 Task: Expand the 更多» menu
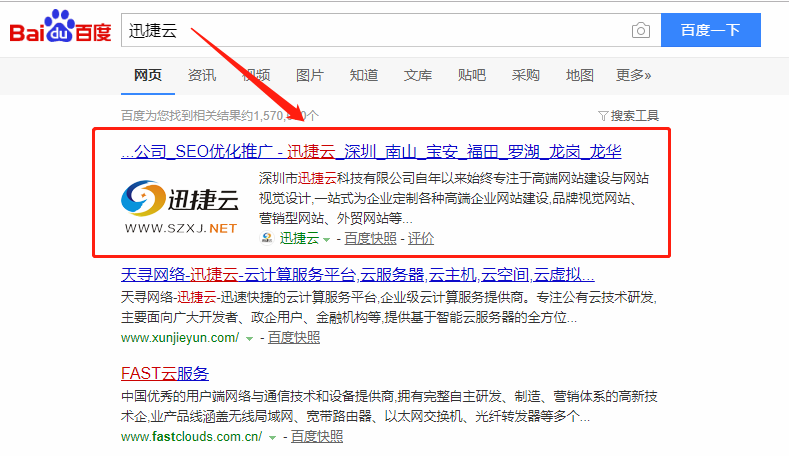pyautogui.click(x=634, y=75)
